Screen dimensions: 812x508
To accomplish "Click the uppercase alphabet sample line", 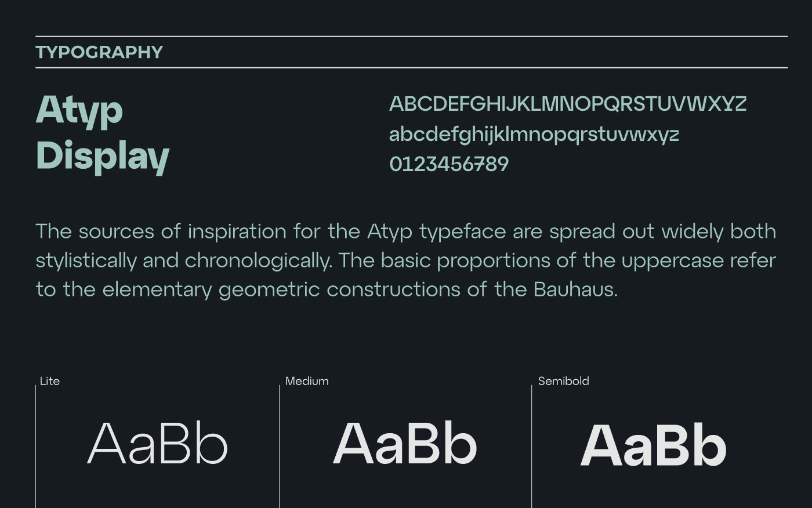I will click(x=568, y=104).
